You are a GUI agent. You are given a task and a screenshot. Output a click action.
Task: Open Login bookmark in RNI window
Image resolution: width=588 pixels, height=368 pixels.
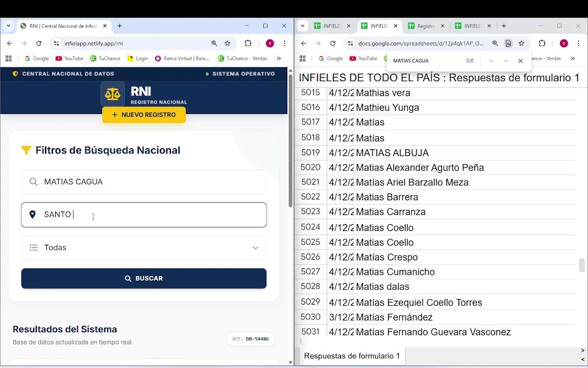click(138, 59)
